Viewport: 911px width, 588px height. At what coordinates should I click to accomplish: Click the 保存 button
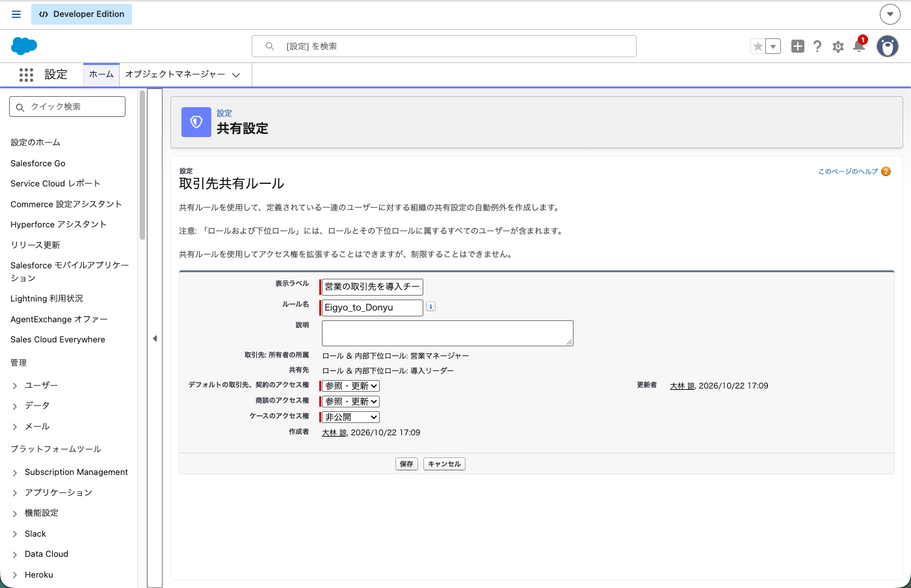(x=406, y=464)
